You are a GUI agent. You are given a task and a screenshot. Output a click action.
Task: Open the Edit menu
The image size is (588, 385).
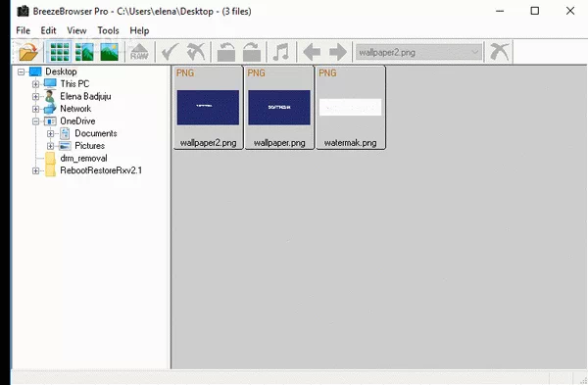pos(48,30)
